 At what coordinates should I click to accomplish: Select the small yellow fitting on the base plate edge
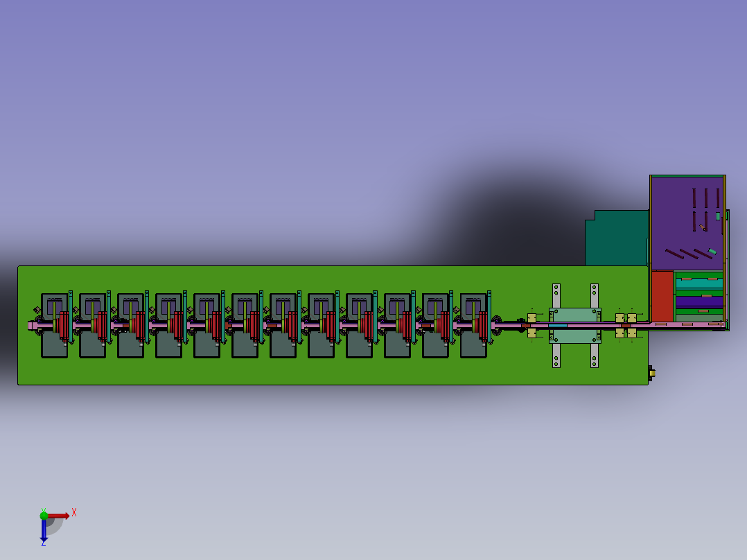point(651,373)
